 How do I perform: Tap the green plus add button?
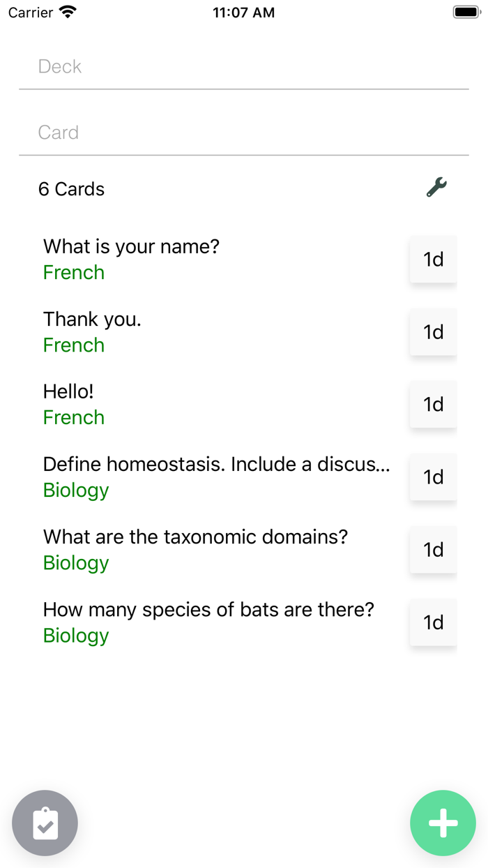(443, 823)
